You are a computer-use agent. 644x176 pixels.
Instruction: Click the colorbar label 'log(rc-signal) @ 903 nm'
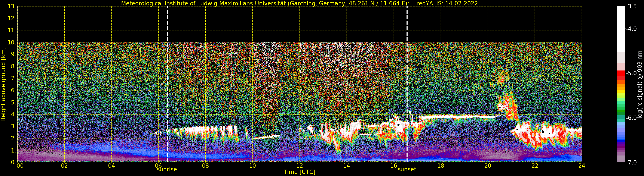pos(640,84)
